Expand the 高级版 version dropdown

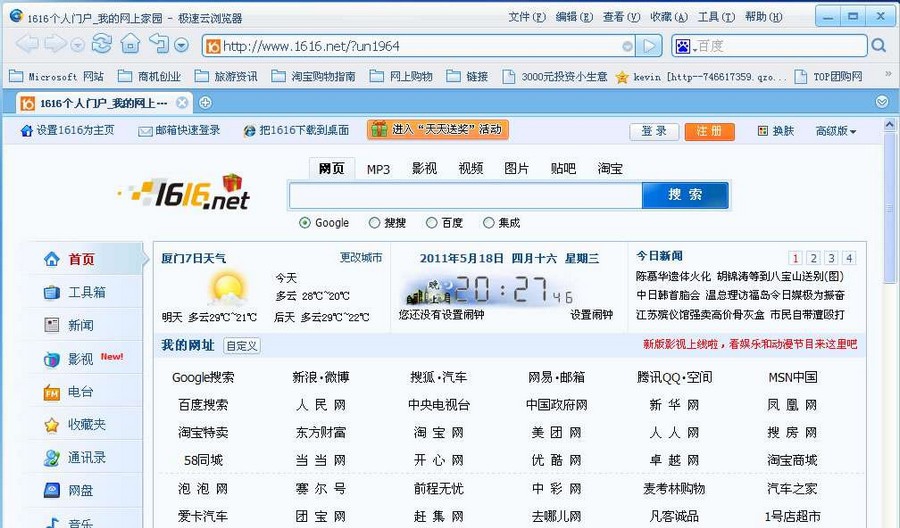pos(836,131)
